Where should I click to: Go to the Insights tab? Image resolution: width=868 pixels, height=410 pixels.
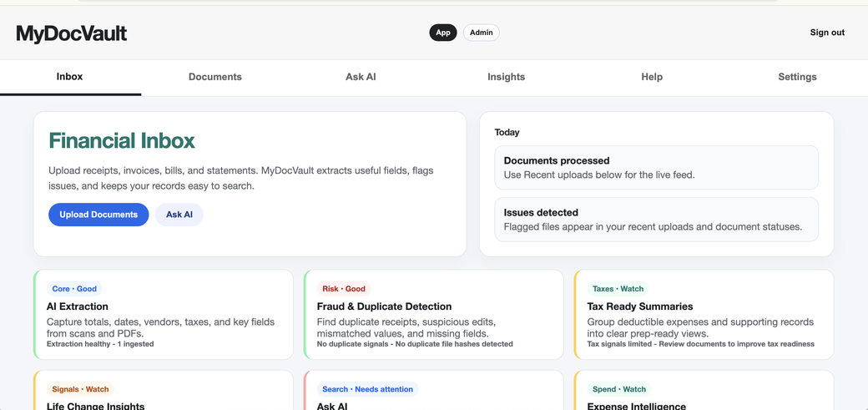click(x=506, y=77)
